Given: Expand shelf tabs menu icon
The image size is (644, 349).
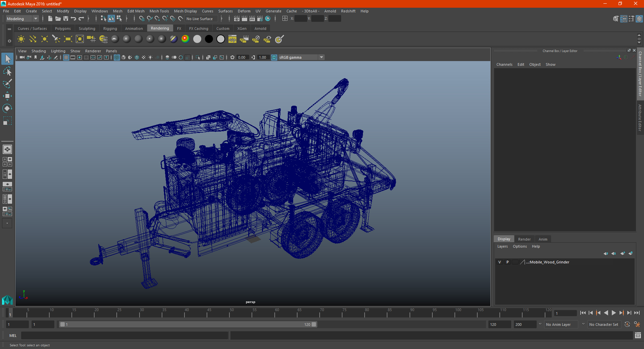Looking at the screenshot, I should click(9, 29).
